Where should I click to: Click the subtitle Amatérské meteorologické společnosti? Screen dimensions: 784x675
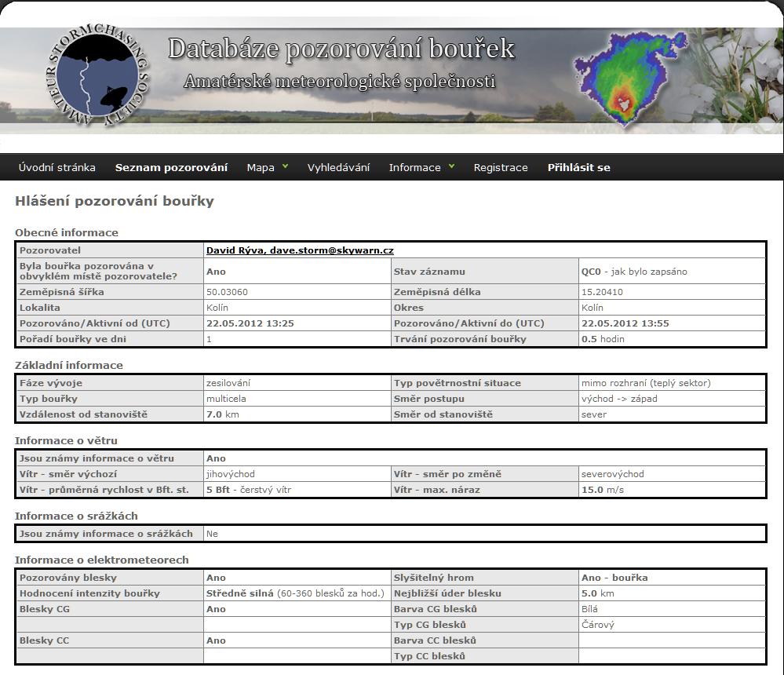pyautogui.click(x=340, y=81)
